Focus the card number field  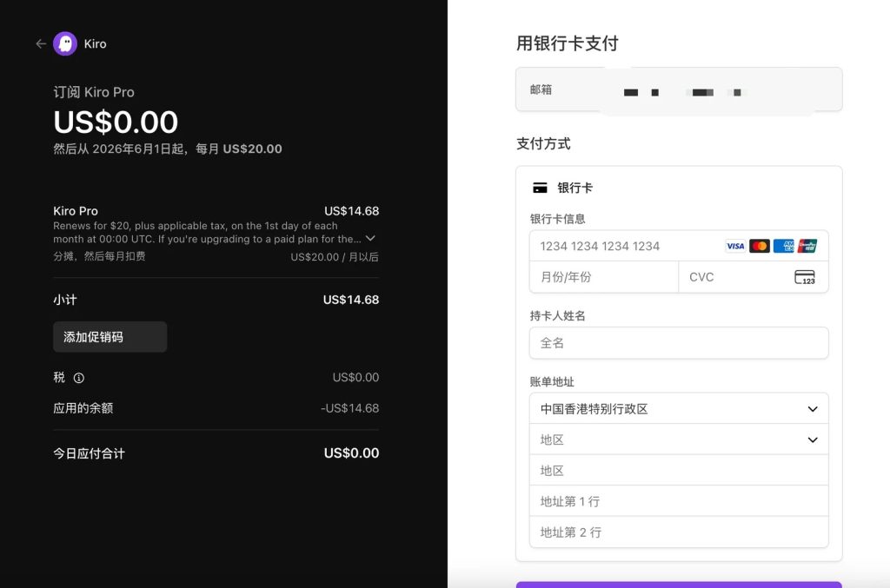coord(679,246)
